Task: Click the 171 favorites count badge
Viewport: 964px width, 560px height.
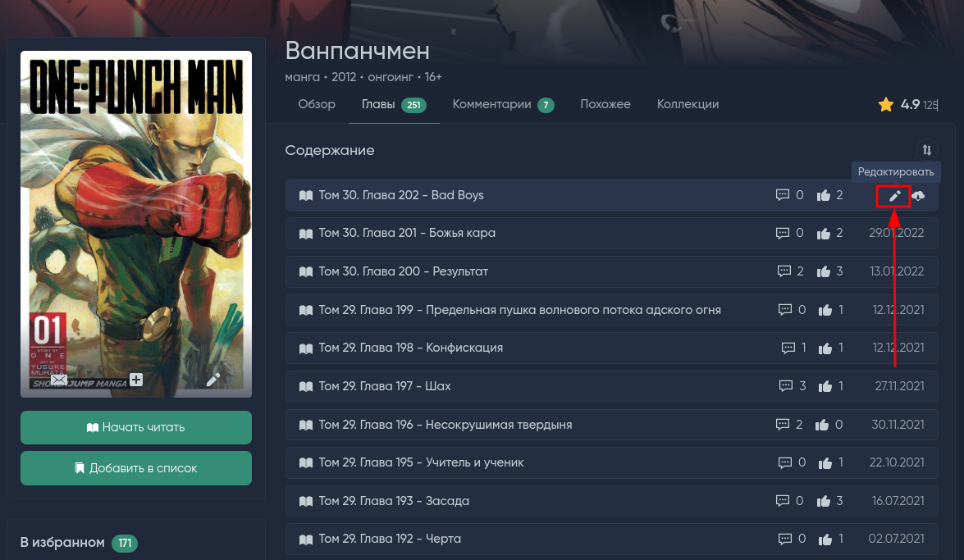Action: tap(125, 543)
